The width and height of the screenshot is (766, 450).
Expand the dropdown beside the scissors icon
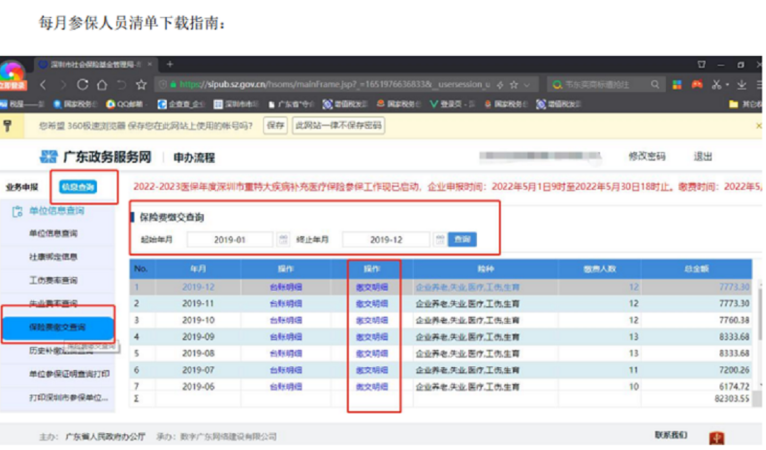click(x=727, y=85)
